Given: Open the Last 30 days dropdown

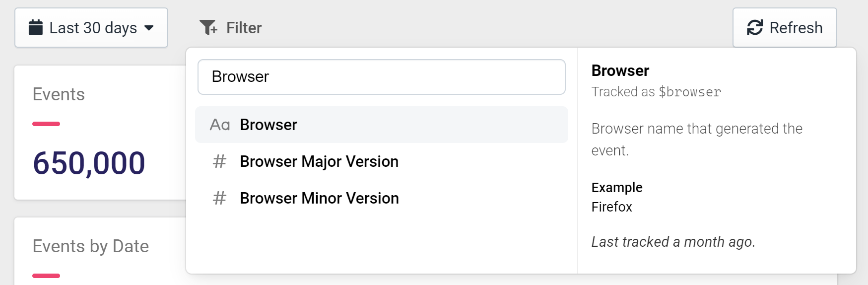Looking at the screenshot, I should 91,28.
